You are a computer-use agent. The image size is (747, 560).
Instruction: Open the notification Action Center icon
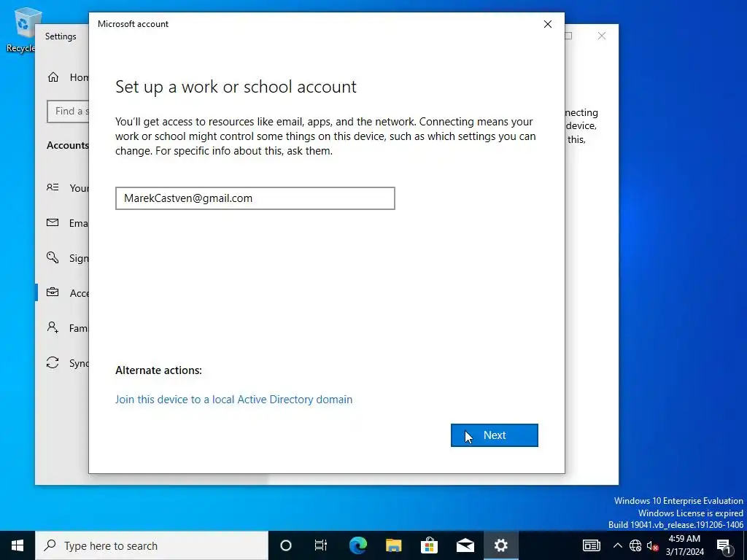(x=724, y=545)
